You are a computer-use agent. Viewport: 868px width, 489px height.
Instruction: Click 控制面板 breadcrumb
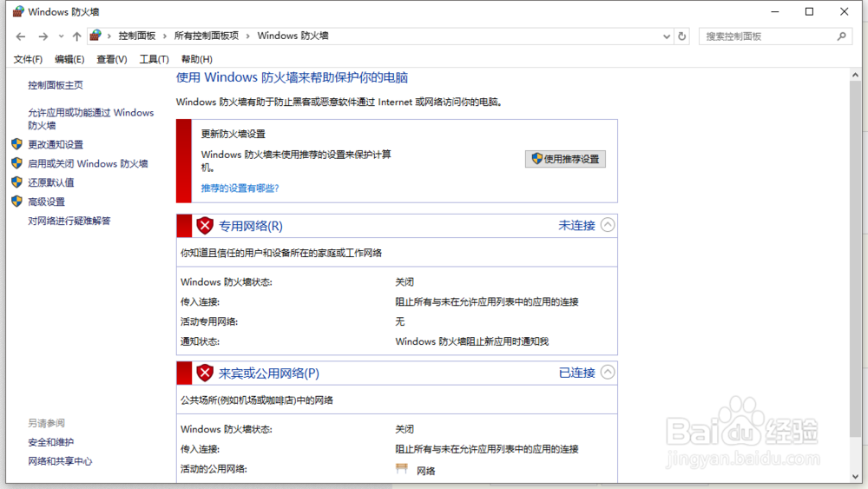(137, 36)
